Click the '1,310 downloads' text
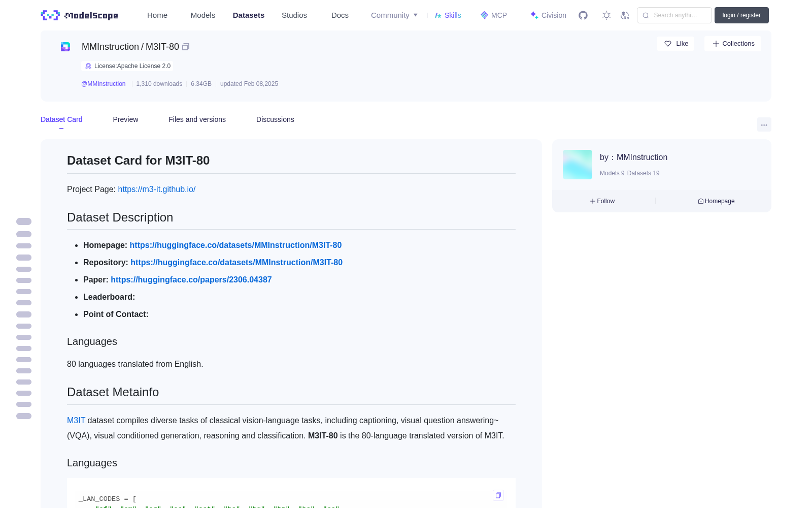 pos(159,84)
